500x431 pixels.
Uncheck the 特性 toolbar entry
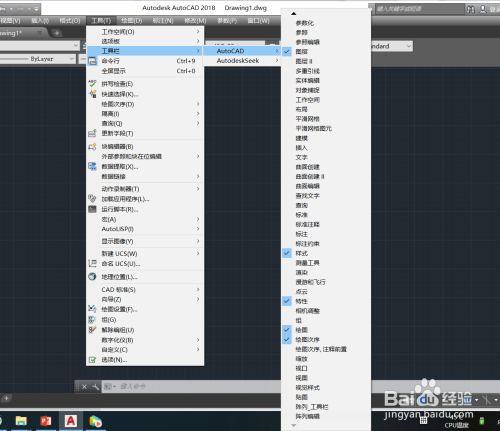[x=326, y=301]
